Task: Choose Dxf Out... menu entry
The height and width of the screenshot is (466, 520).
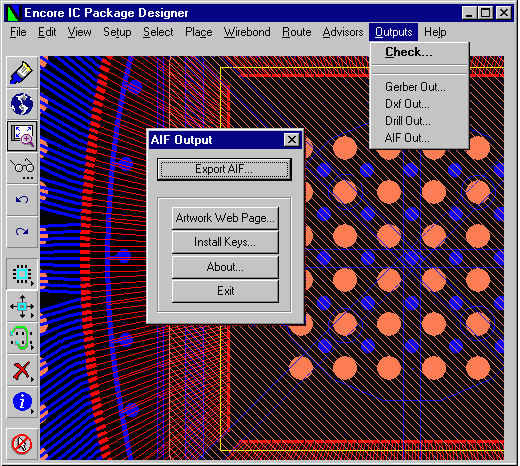Action: (x=420, y=104)
